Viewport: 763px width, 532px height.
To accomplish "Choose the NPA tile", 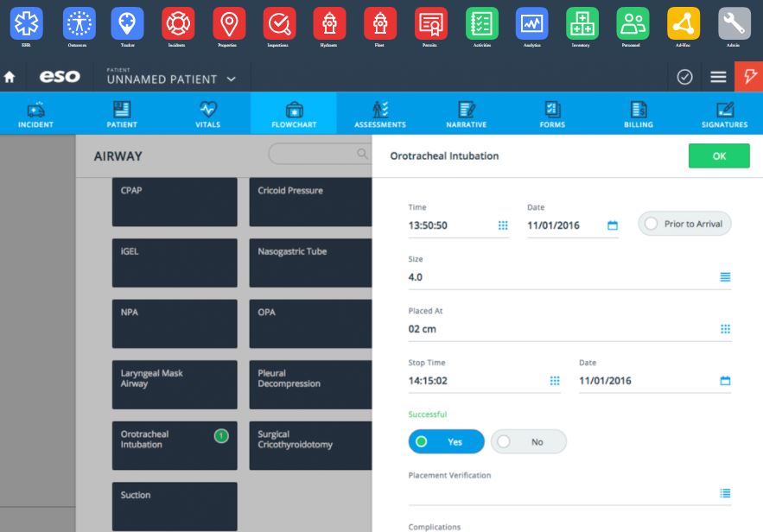I will tap(175, 323).
